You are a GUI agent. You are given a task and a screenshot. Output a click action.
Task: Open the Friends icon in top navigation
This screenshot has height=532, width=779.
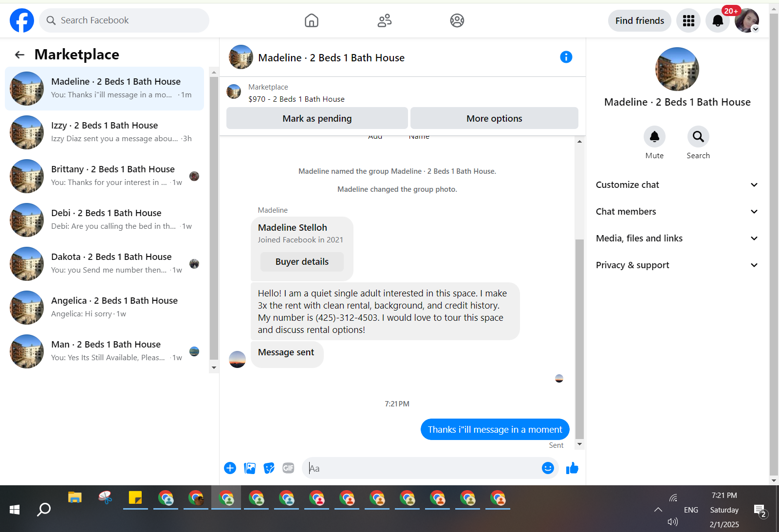tap(385, 20)
